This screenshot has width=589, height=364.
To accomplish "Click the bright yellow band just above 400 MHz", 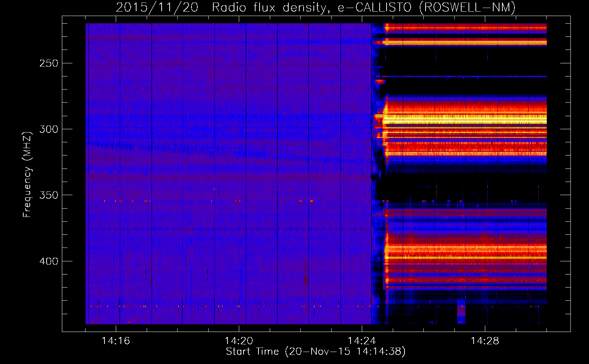I will [466, 257].
